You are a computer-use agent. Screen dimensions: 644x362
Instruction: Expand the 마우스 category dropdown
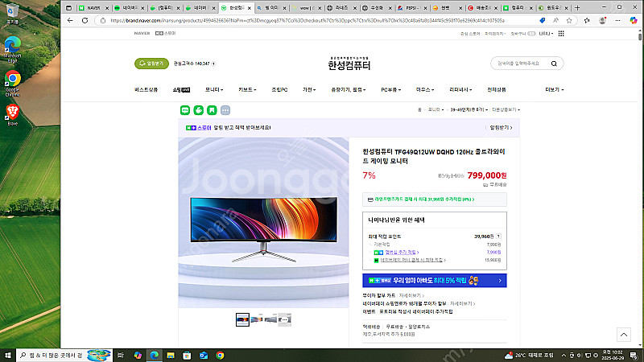425,89
